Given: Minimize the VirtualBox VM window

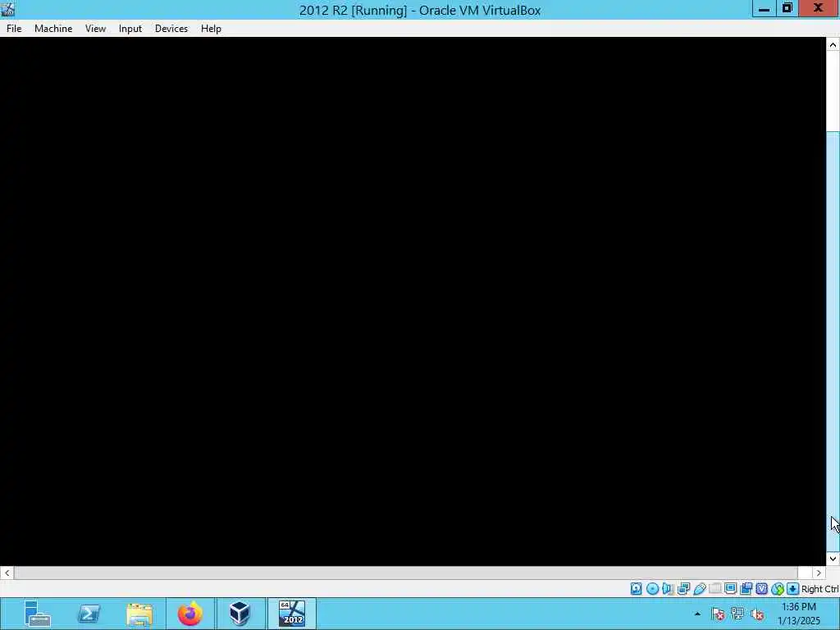Looking at the screenshot, I should pos(764,8).
